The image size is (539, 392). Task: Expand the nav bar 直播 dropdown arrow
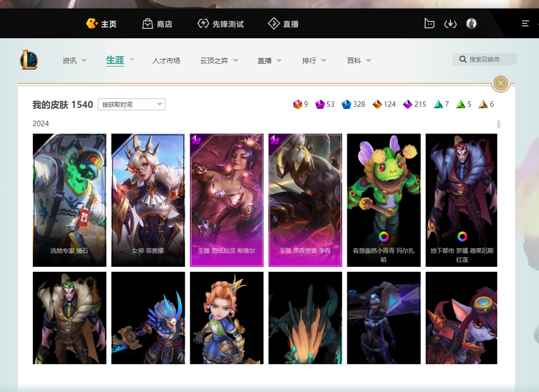click(x=279, y=60)
